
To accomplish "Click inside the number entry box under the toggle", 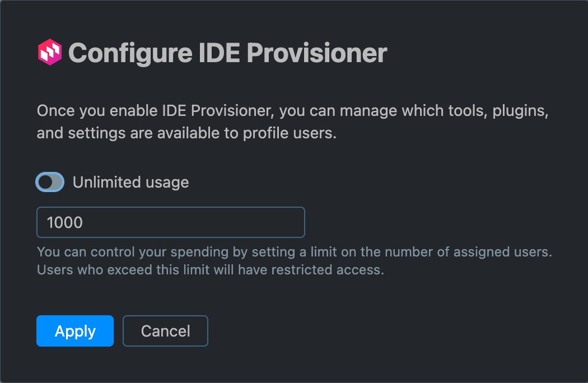I will 170,222.
